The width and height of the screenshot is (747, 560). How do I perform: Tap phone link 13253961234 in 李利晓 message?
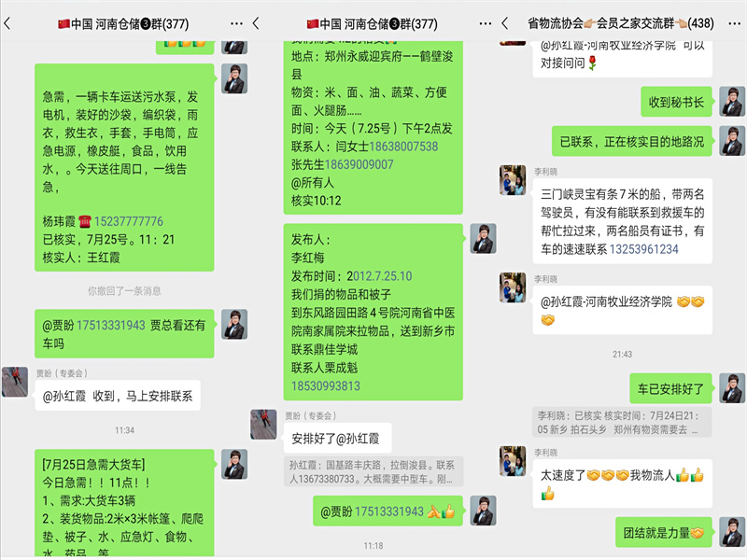643,249
